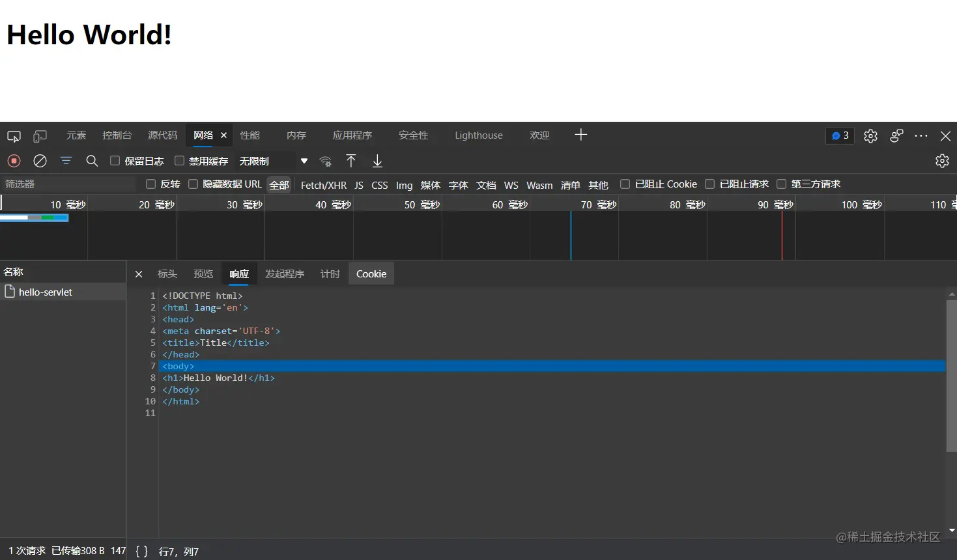This screenshot has width=957, height=560.
Task: Enable 禁用缓存 checkbox
Action: pos(179,161)
